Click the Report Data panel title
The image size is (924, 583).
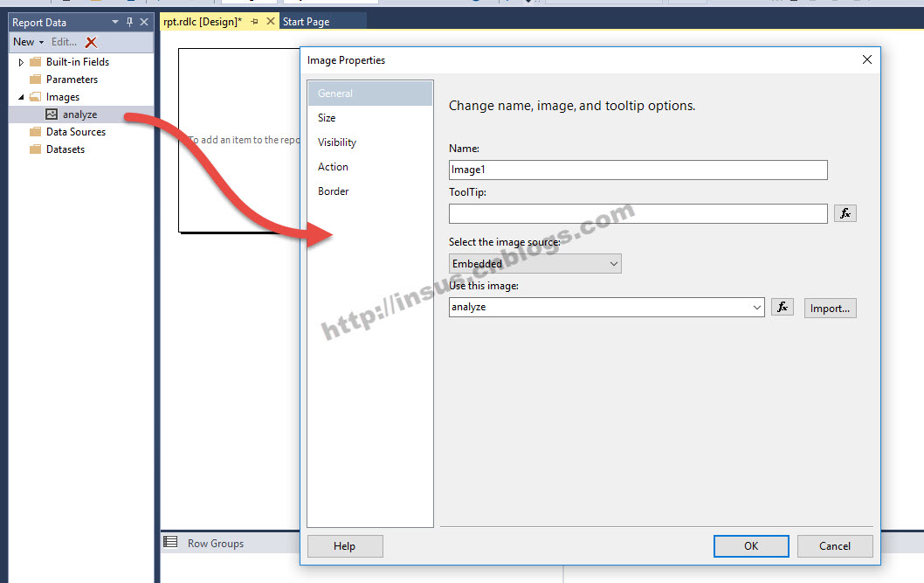pyautogui.click(x=39, y=23)
